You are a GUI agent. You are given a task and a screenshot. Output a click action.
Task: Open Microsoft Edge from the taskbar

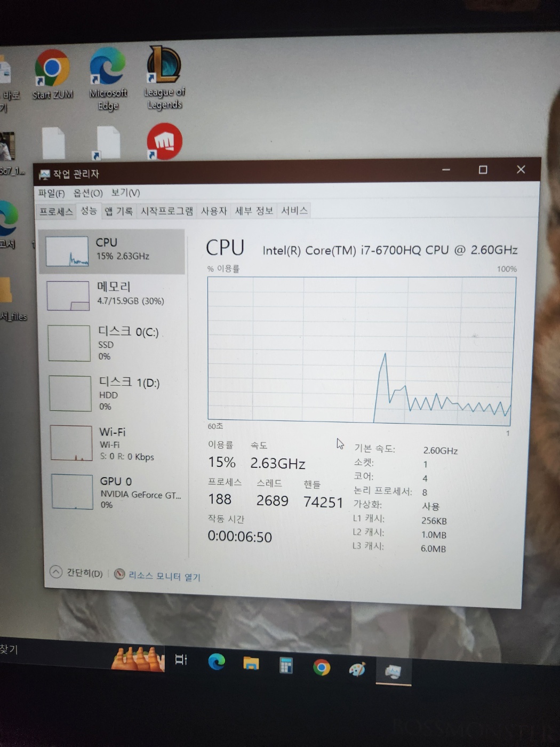click(x=217, y=662)
